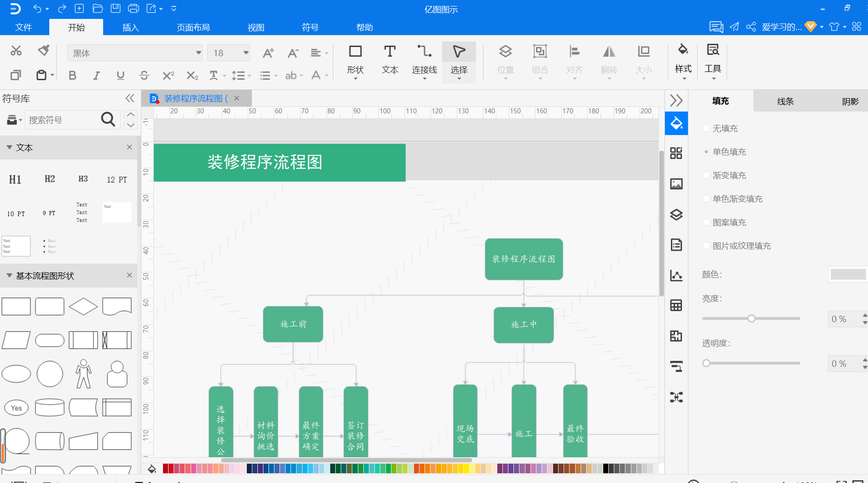Click the Save disk icon
Screen dimensions: 868x483
pyautogui.click(x=116, y=8)
